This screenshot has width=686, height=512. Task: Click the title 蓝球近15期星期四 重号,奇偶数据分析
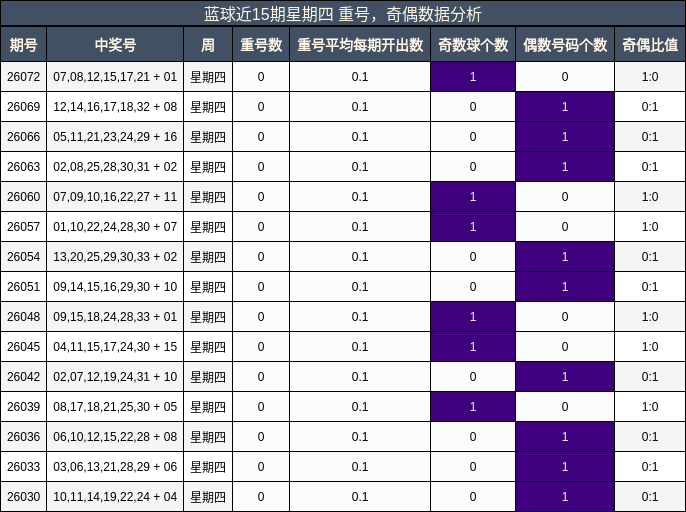[343, 14]
